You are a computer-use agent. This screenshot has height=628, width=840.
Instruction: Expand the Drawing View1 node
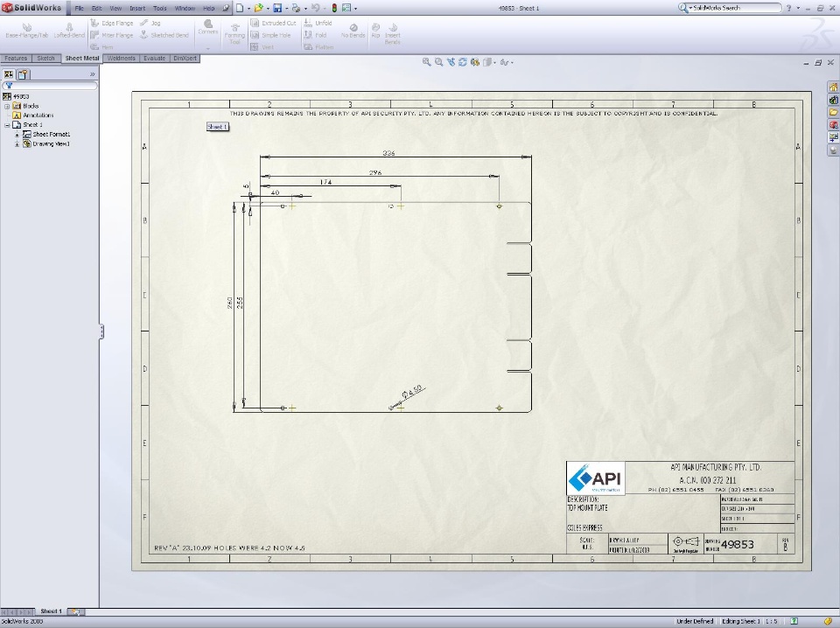click(x=17, y=144)
